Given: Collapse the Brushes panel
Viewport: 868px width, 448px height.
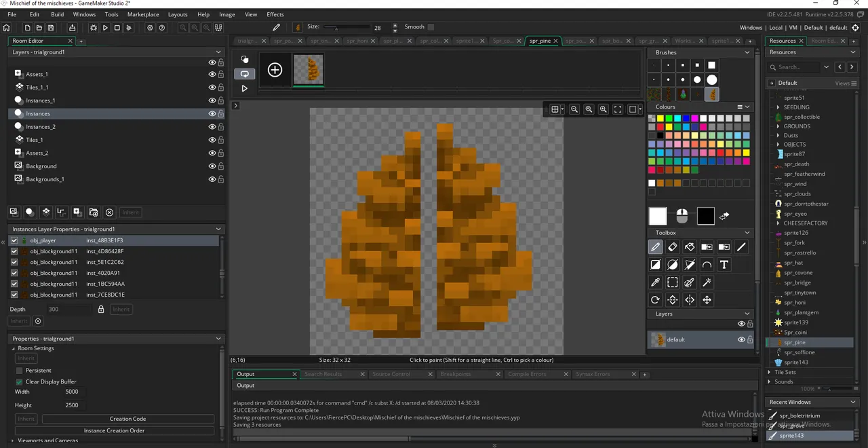Looking at the screenshot, I should pos(747,52).
